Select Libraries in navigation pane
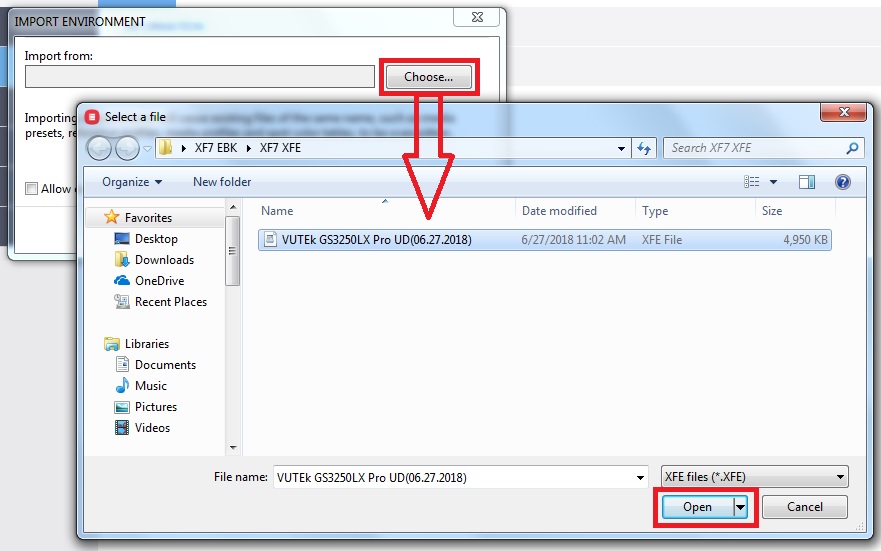Viewport: 881px width, 551px height. click(x=147, y=344)
